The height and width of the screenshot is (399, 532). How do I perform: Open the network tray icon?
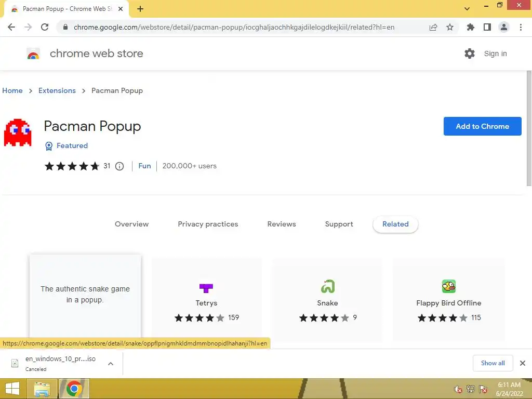click(471, 389)
